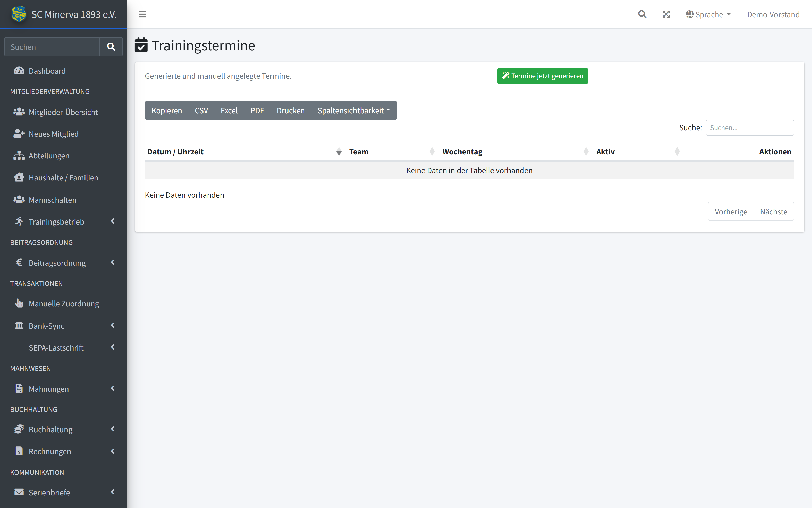This screenshot has width=812, height=508.
Task: Click the Bank-Sync bank building icon
Action: click(x=19, y=325)
